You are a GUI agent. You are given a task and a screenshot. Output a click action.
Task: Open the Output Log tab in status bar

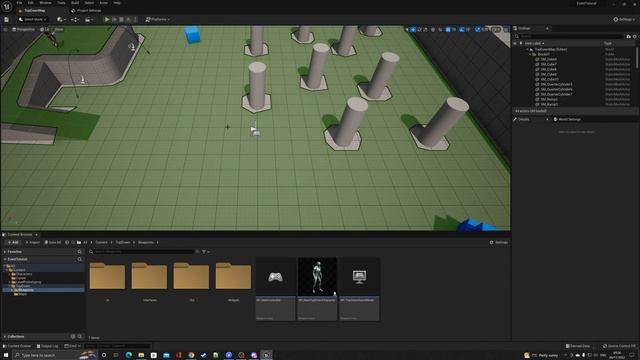[x=48, y=346]
